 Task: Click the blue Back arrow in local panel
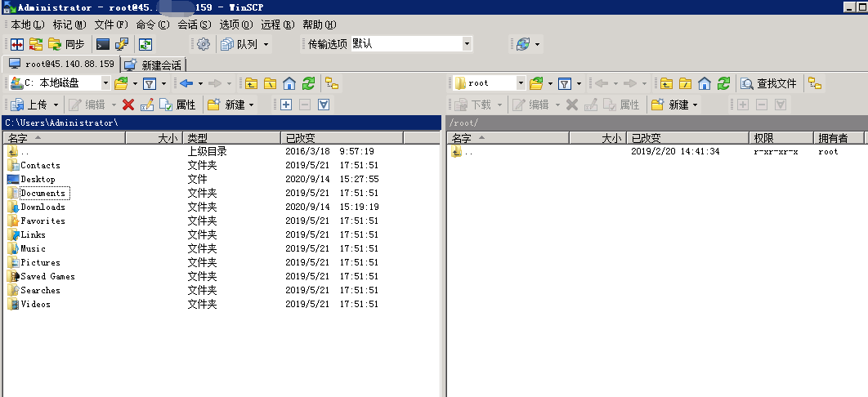click(x=186, y=83)
